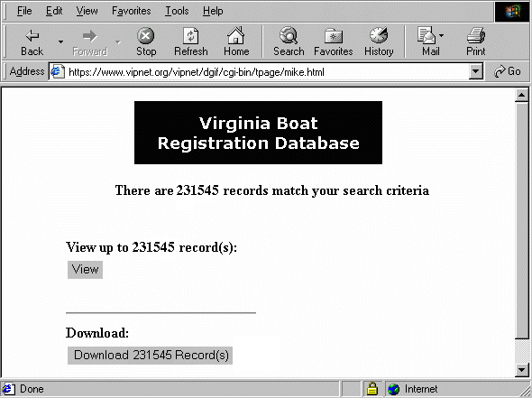Click the 'records match your search criteria' text
Screen dimensions: 532x398
(x=326, y=190)
